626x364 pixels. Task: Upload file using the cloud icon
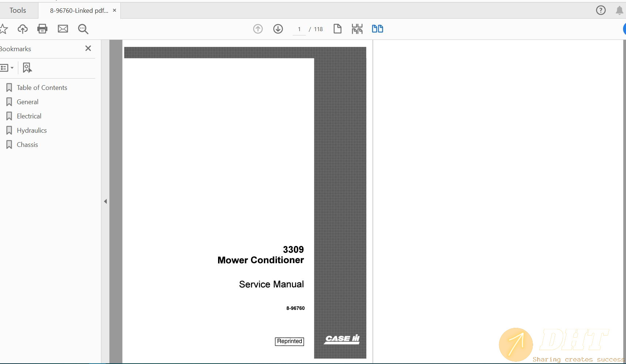click(23, 29)
